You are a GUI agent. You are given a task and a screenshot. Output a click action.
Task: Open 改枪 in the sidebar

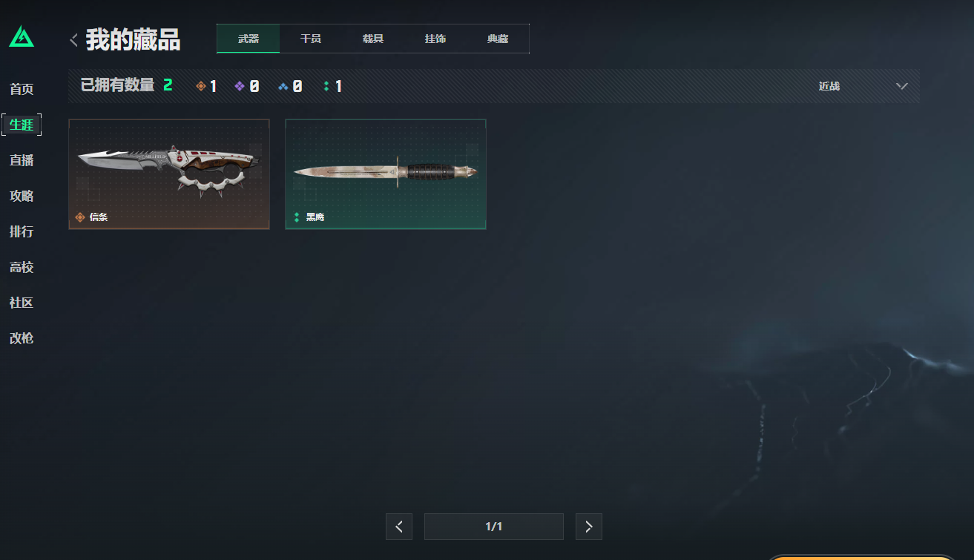[x=22, y=338]
